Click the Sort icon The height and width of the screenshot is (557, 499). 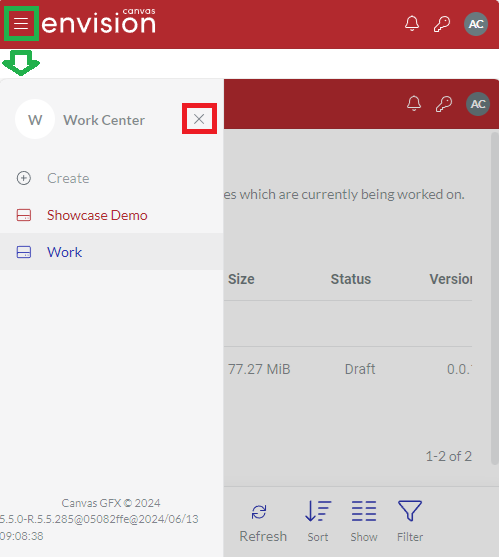318,511
